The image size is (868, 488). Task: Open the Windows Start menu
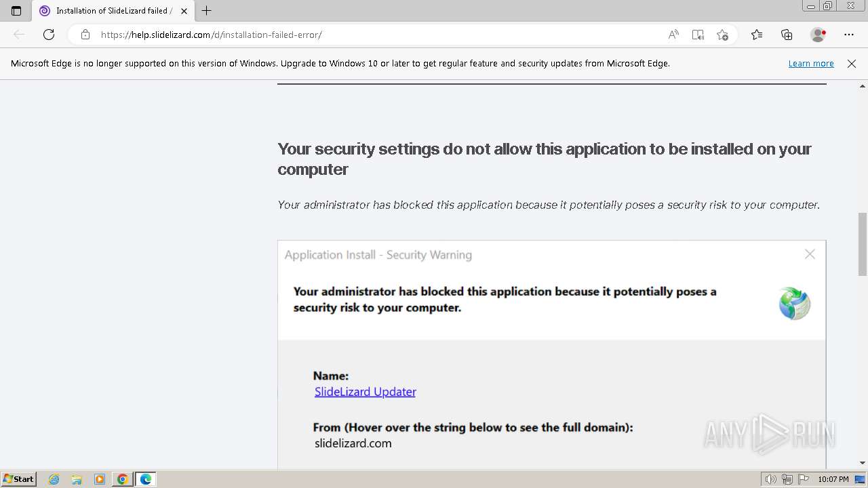click(19, 479)
